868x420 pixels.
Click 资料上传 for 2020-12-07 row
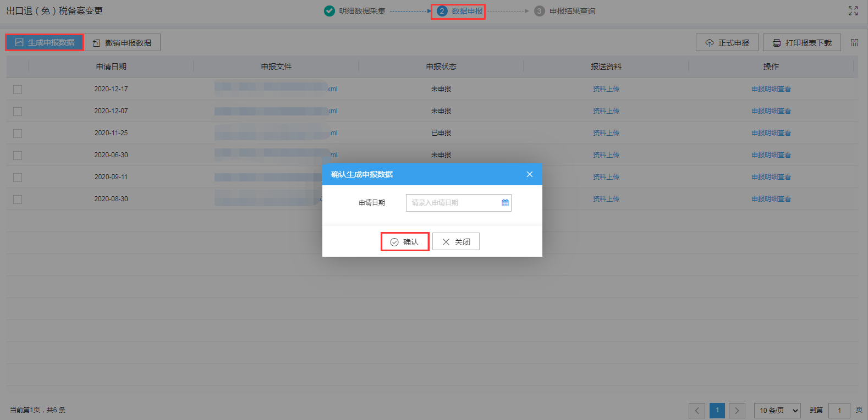click(606, 111)
